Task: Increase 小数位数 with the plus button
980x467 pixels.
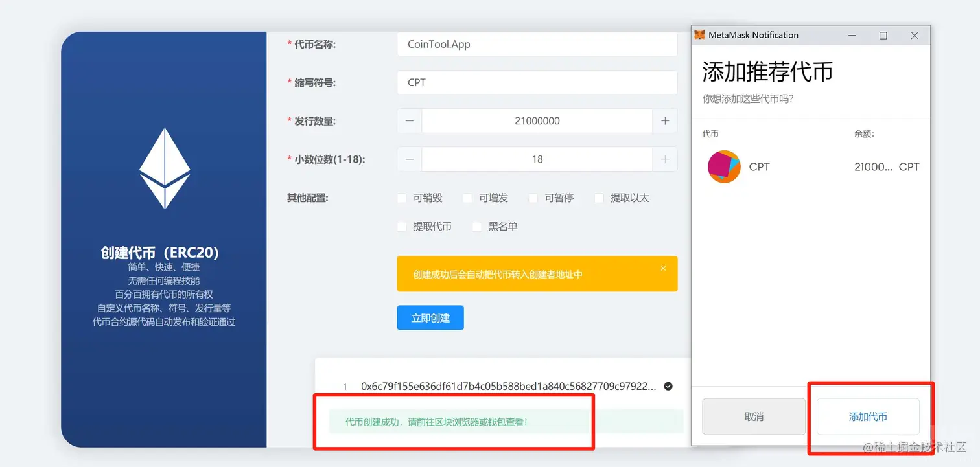Action: [665, 159]
